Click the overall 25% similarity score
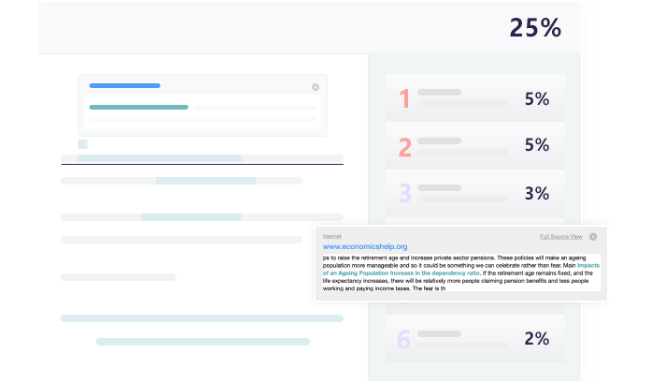The image size is (646, 384). 535,28
